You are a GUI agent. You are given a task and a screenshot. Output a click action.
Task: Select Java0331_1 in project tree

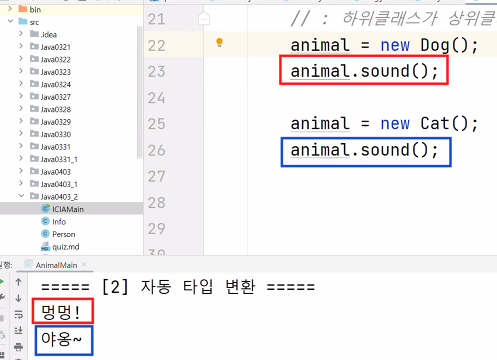59,159
